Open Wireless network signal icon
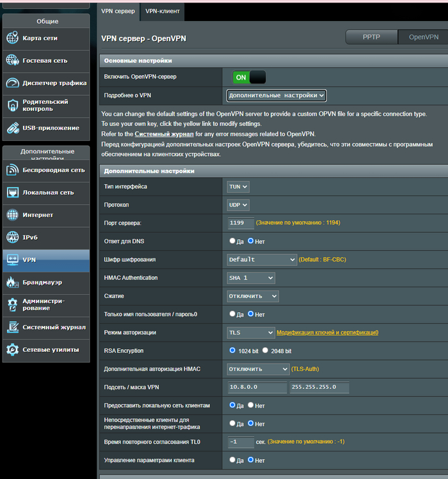This screenshot has width=448, height=479. (13, 171)
